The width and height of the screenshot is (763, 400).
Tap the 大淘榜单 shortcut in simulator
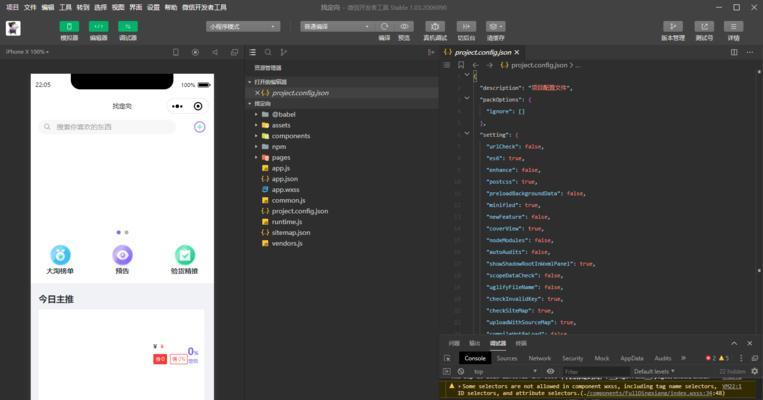60,260
